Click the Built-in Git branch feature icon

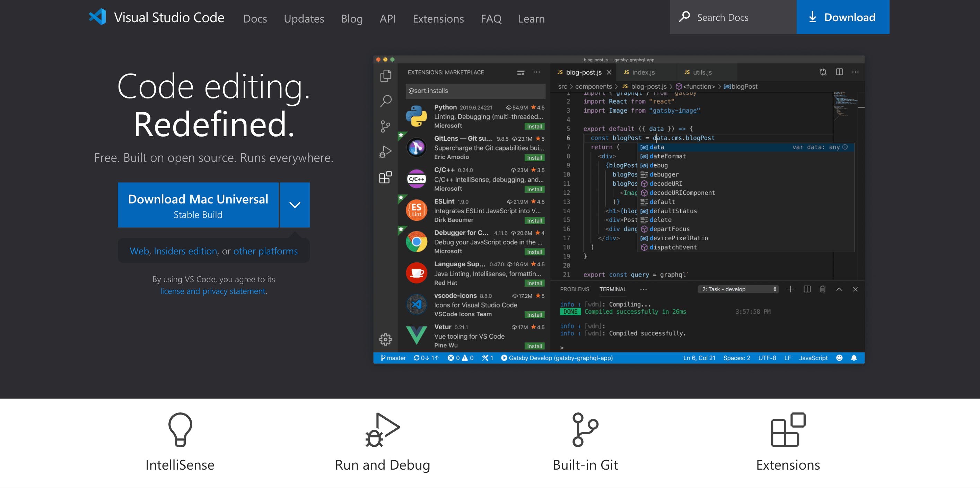click(x=585, y=429)
